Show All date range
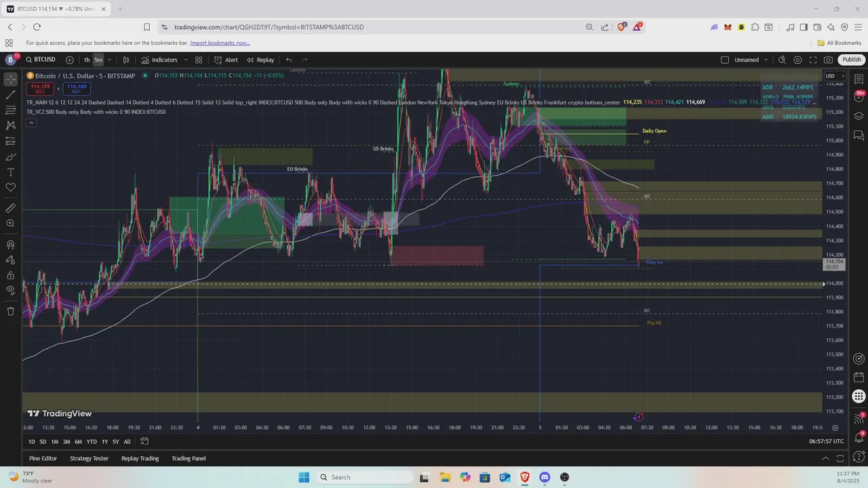The image size is (868, 488). [x=127, y=441]
